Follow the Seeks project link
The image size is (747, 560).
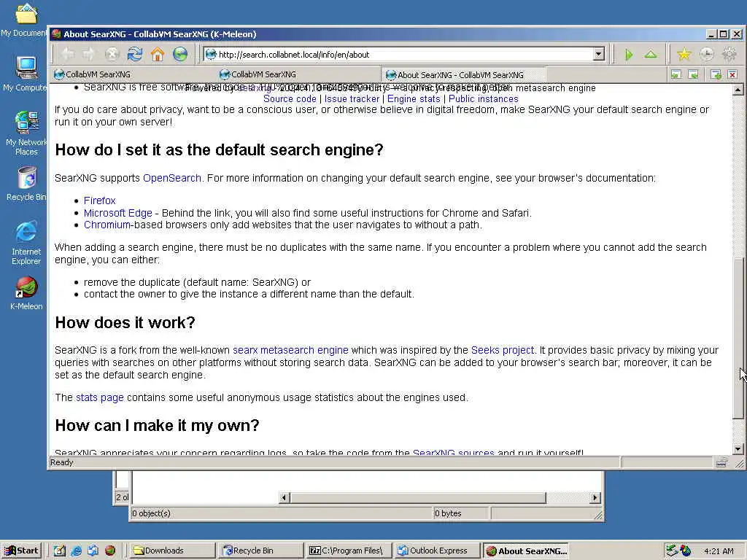pos(503,350)
